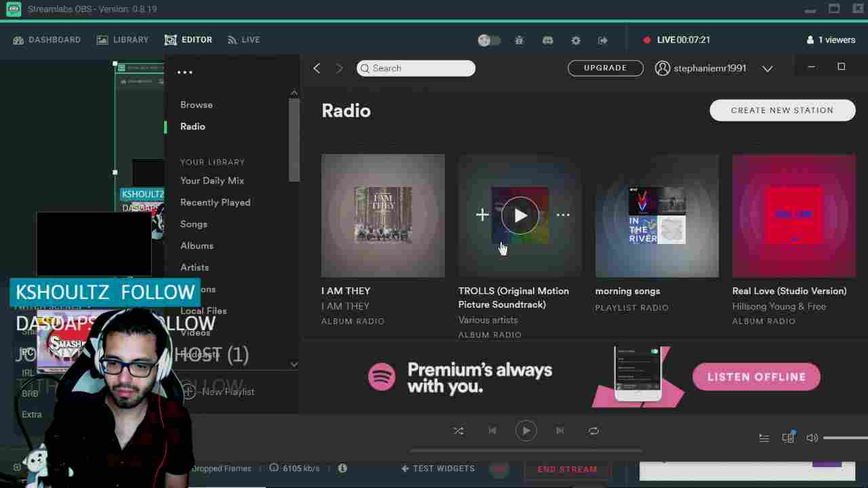The image size is (868, 488).
Task: Click the Spotify track progress bar
Action: click(526, 450)
